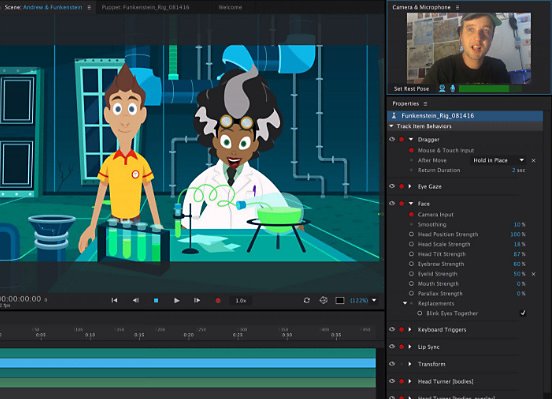This screenshot has height=399, width=552.
Task: Select the bright blue timeline track
Action: point(188,363)
